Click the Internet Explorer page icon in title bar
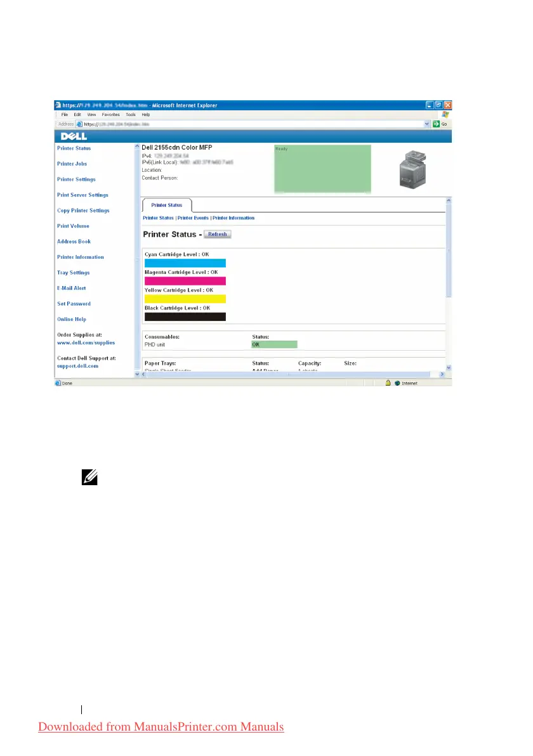Viewport: 533px width, 756px height. coord(58,105)
